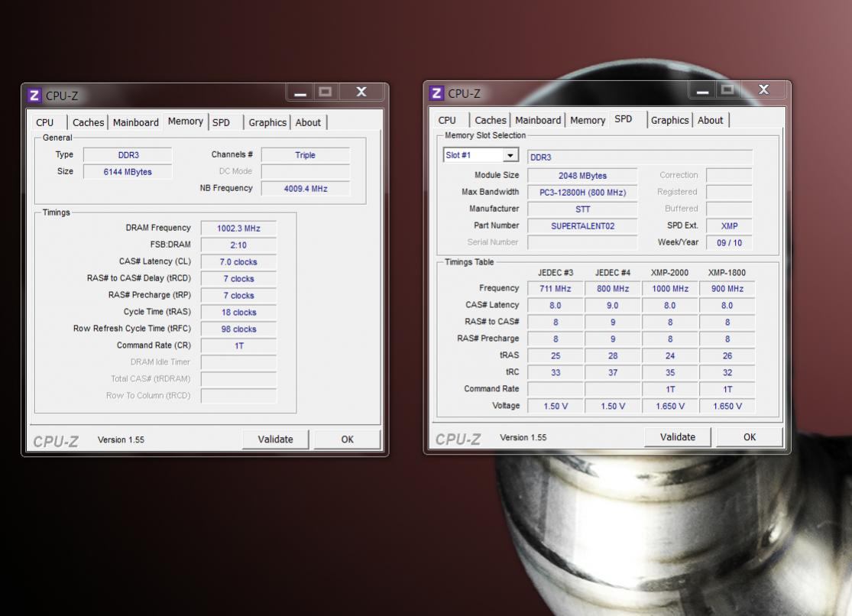The image size is (852, 616).
Task: Click the XMP-2000 Command Rate cell 1T
Action: click(670, 389)
